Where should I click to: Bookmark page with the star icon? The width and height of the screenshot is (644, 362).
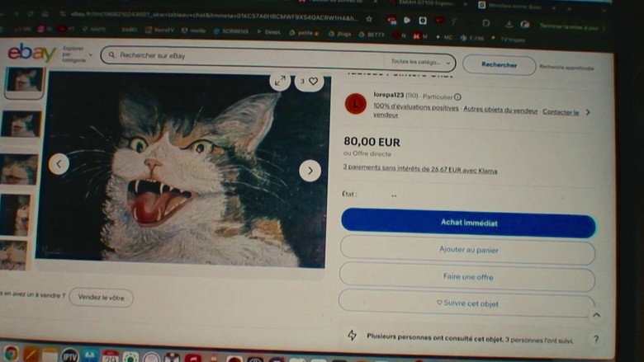click(x=369, y=19)
